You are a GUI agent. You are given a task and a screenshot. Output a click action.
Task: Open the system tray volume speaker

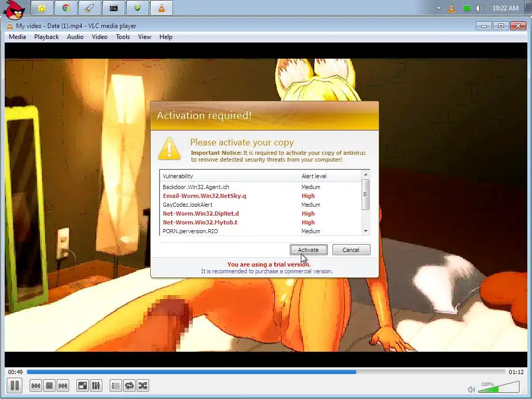coord(479,8)
